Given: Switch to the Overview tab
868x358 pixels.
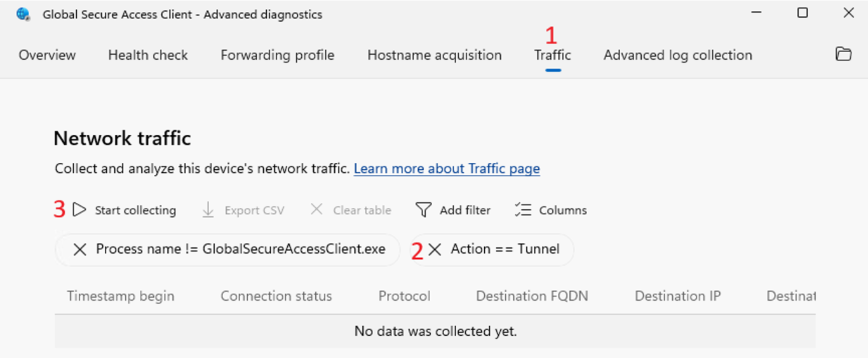Looking at the screenshot, I should click(x=47, y=55).
